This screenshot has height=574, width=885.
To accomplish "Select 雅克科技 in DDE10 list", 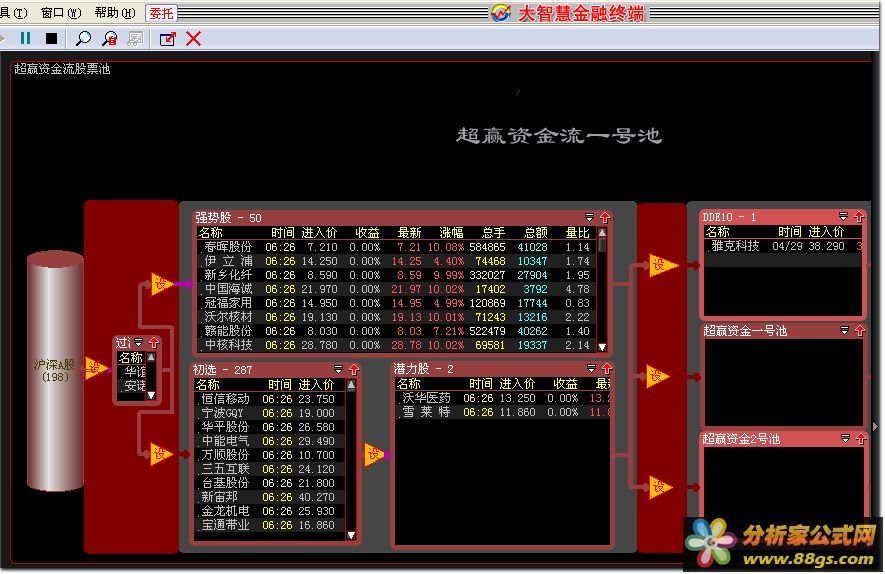I will (783, 246).
